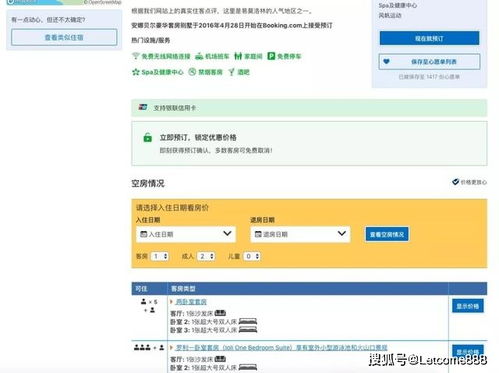Click the 现在就预订 book now button

(429, 38)
